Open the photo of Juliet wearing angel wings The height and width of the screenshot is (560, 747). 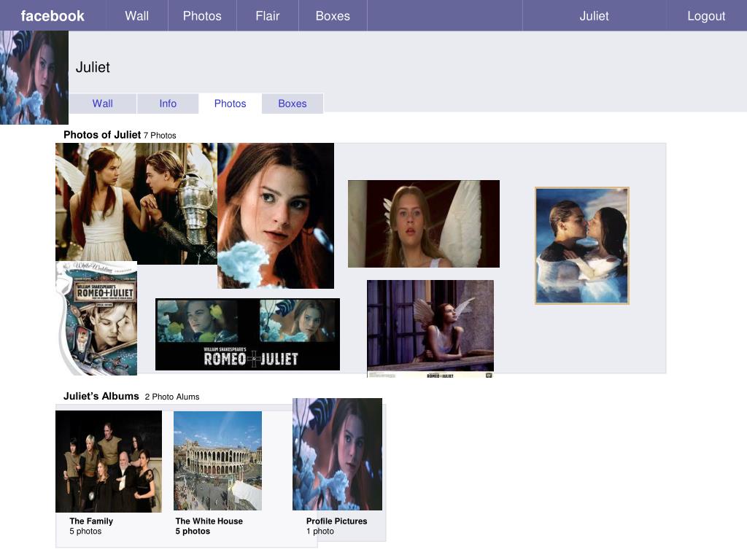pyautogui.click(x=424, y=224)
